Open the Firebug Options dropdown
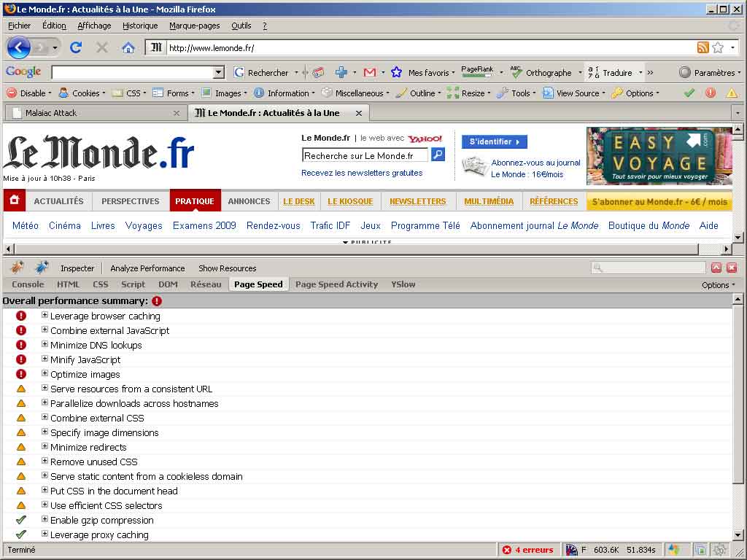The height and width of the screenshot is (560, 747). tap(718, 285)
